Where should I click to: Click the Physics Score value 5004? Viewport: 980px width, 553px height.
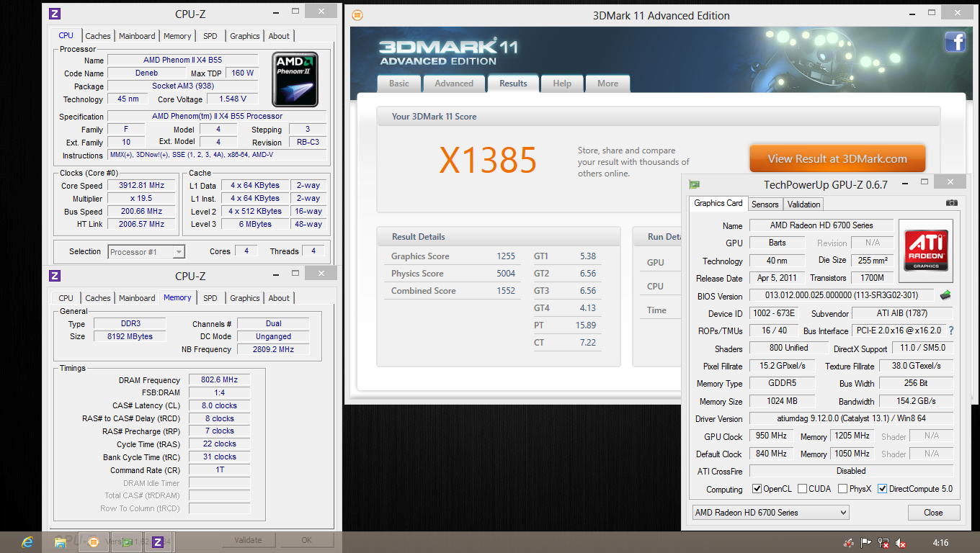click(x=506, y=274)
